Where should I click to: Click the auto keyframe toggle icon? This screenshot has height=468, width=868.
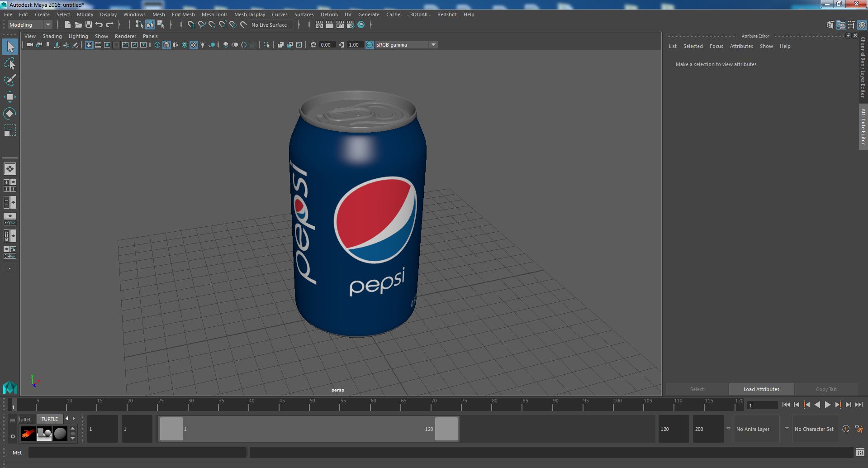tap(846, 429)
